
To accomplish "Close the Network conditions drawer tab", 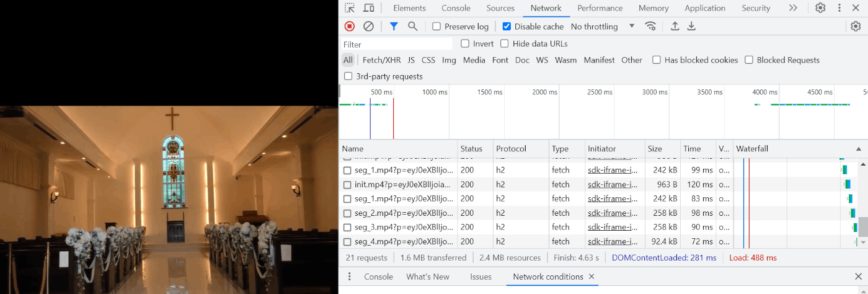I will pos(591,277).
